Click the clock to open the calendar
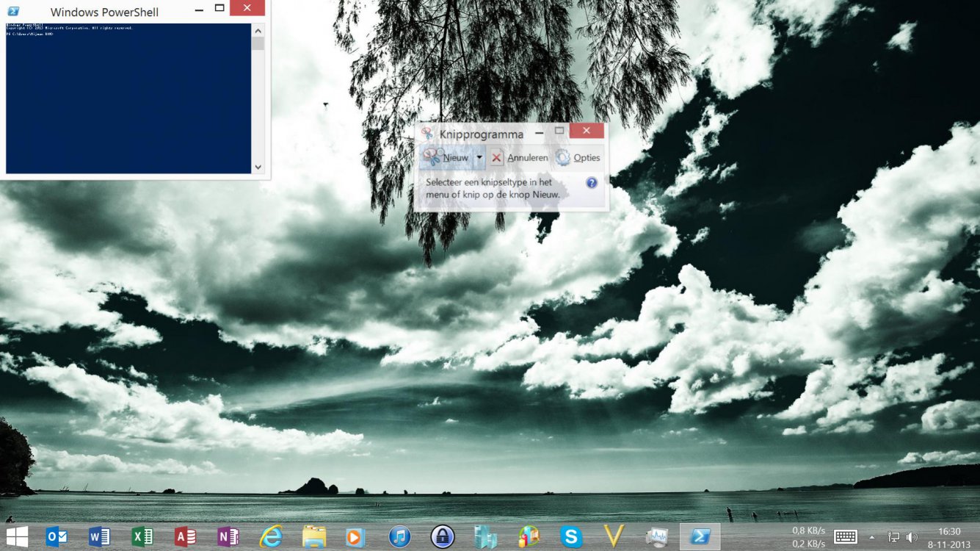This screenshot has width=980, height=551. pos(948,536)
